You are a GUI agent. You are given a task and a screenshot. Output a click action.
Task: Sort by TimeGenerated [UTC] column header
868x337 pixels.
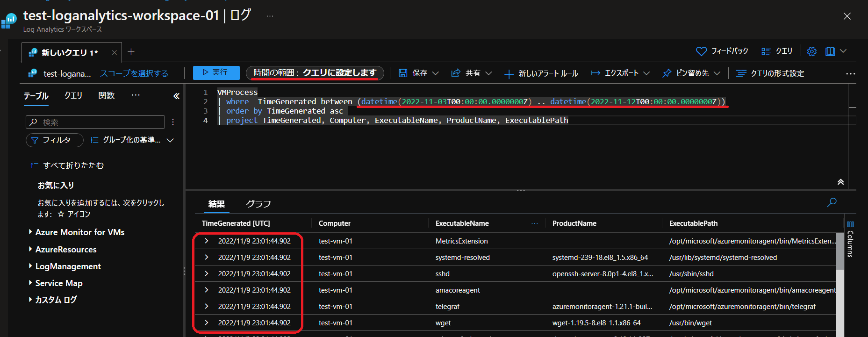(236, 223)
